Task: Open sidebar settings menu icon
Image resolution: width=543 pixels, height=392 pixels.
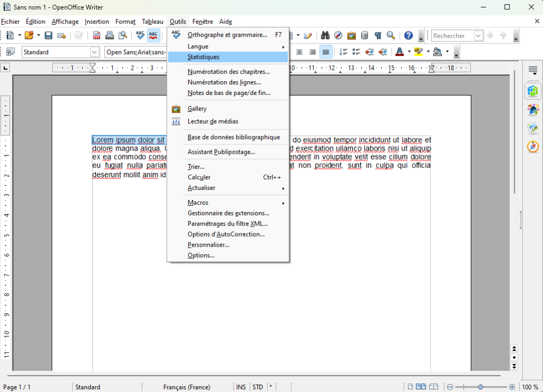Action: 533,71
